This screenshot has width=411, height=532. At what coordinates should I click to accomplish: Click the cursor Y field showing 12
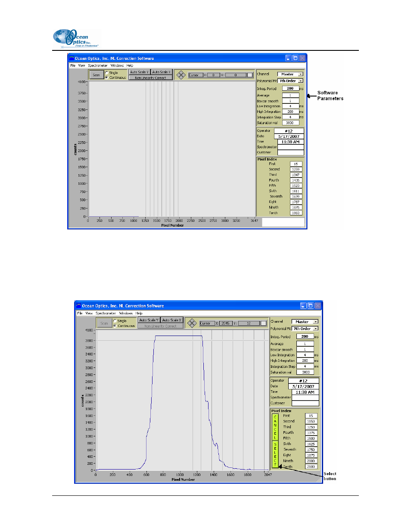[x=249, y=323]
